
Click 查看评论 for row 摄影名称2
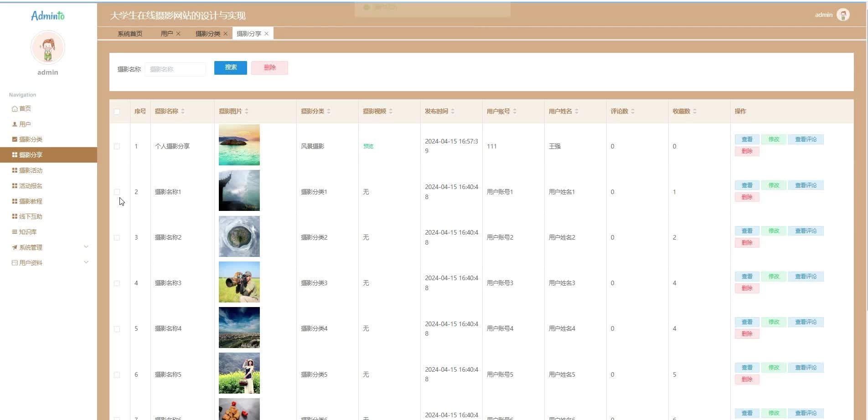click(806, 231)
